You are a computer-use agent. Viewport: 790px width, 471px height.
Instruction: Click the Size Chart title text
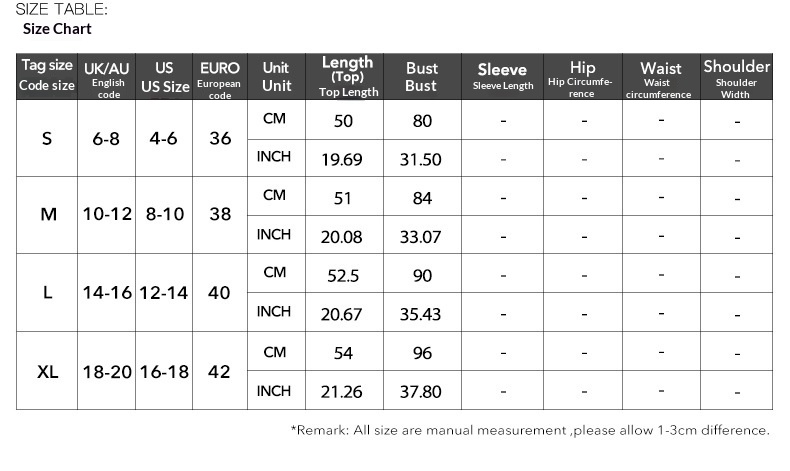tap(57, 29)
